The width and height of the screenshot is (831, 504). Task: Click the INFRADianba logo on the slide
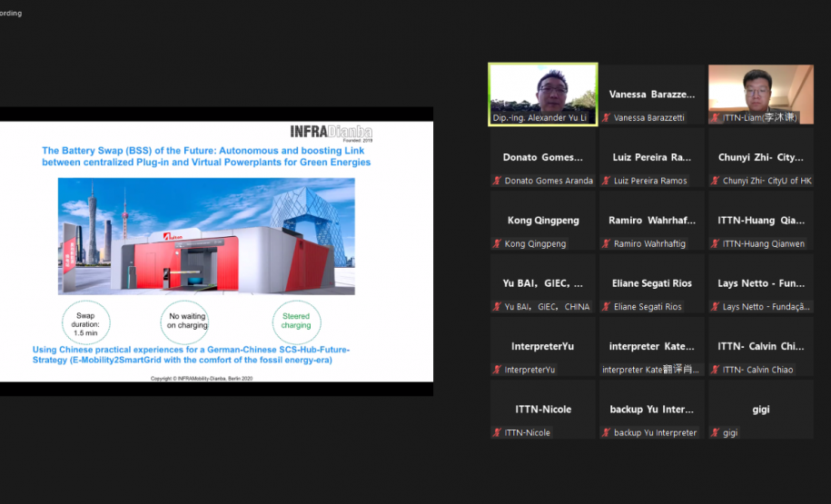pos(340,130)
